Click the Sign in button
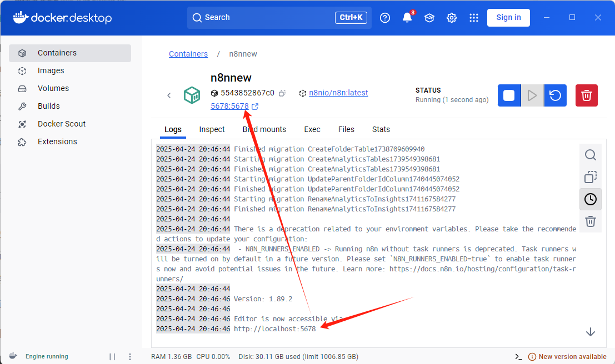Screen dimensions: 615x364 [508, 18]
